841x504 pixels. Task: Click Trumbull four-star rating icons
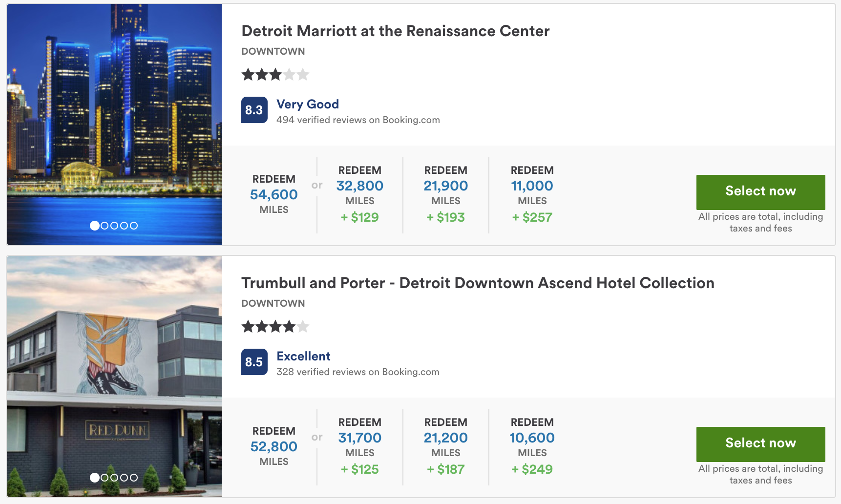275,327
